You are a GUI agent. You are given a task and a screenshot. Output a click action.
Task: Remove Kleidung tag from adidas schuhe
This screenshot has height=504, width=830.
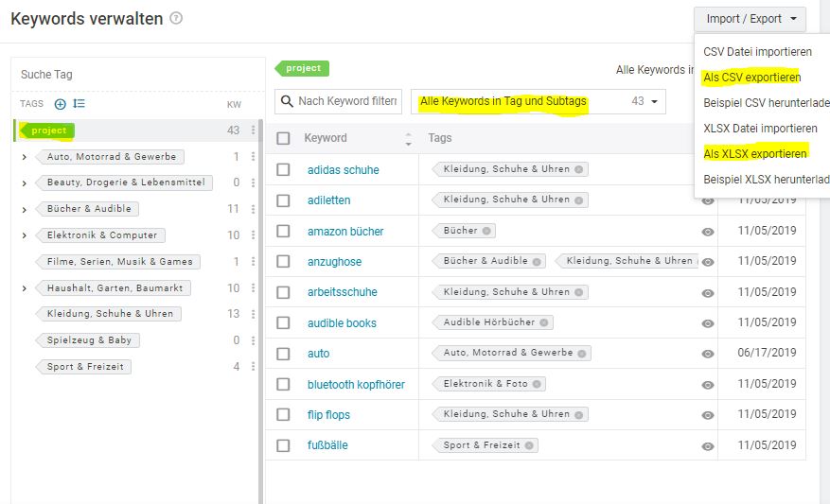(578, 169)
